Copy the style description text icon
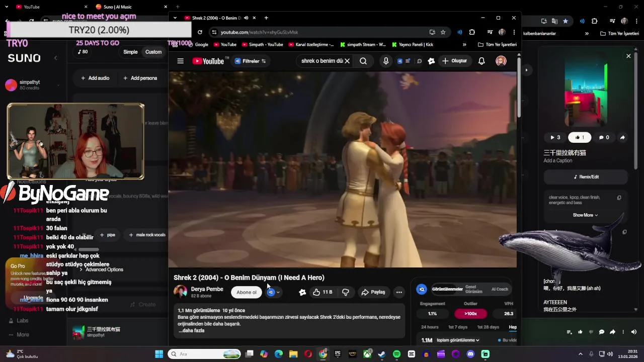Screen dimensions: 644x362 pyautogui.click(x=619, y=198)
